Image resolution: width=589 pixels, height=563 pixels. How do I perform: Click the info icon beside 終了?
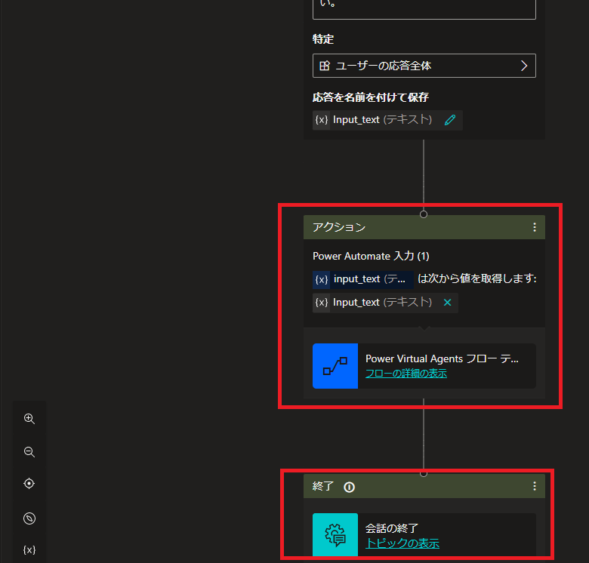349,487
